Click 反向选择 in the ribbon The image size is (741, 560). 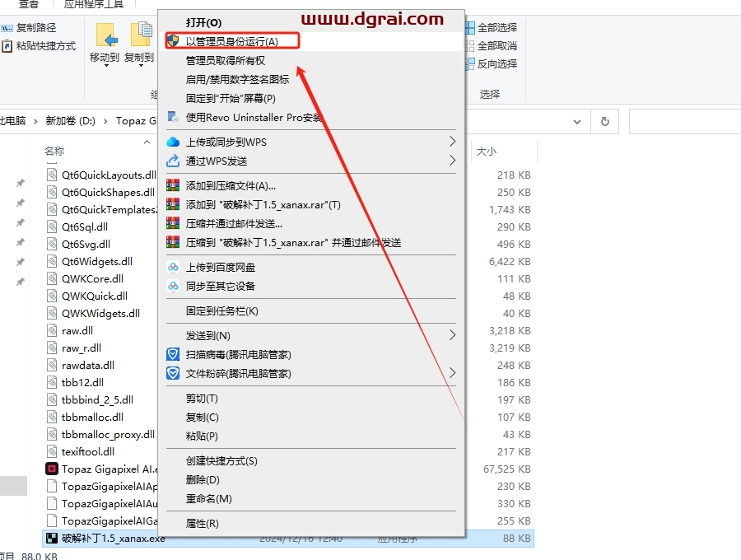497,63
